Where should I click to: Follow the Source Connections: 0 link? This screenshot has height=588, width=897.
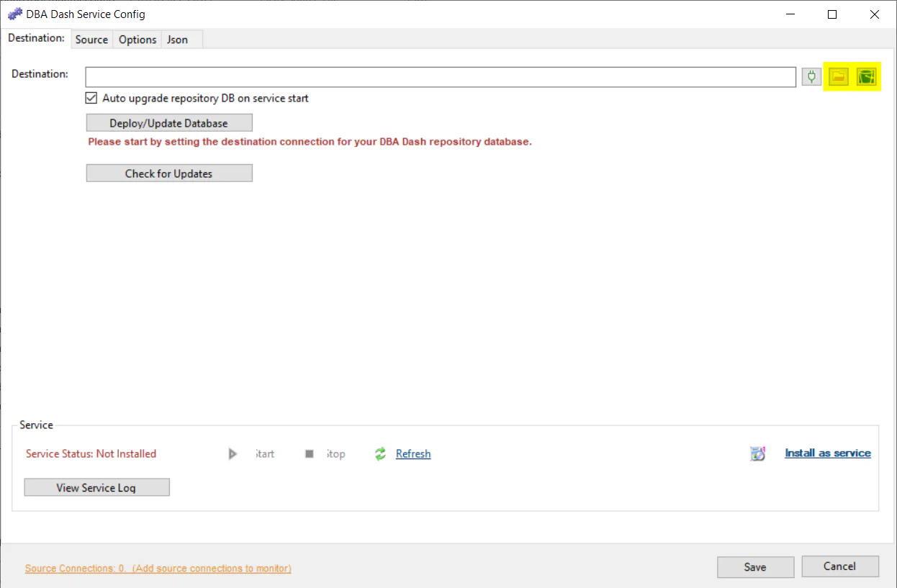(158, 569)
